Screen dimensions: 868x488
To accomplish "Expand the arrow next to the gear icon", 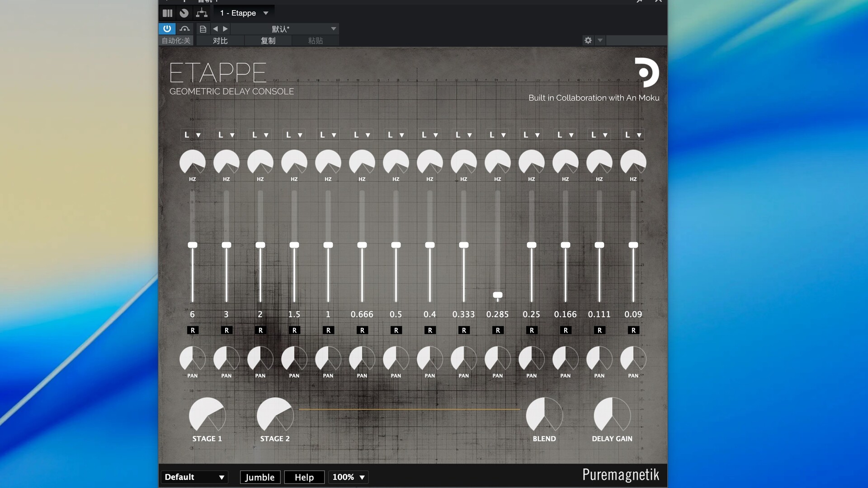I will (600, 40).
